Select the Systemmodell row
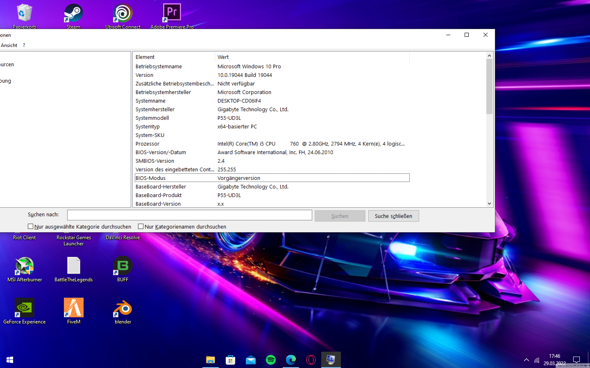 pos(272,118)
